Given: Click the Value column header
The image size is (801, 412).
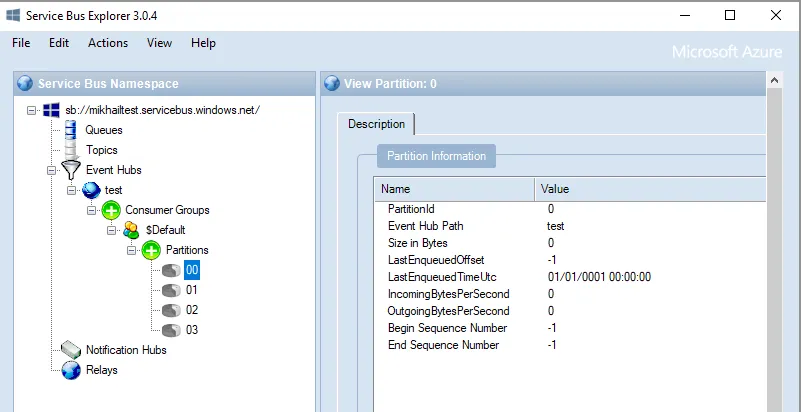Looking at the screenshot, I should pos(650,189).
